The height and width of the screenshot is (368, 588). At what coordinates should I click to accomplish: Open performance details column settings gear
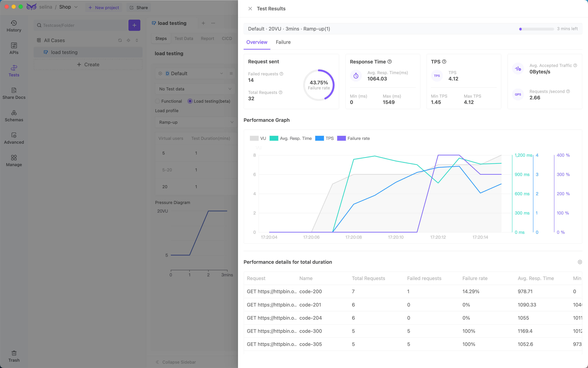(x=580, y=262)
